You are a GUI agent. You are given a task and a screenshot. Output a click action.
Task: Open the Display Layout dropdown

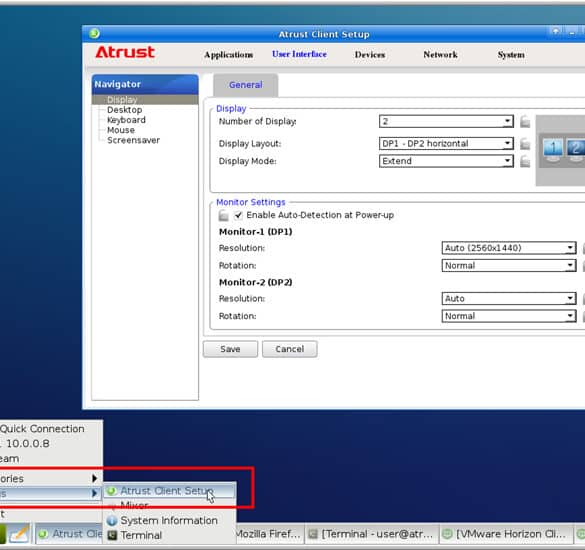[446, 144]
